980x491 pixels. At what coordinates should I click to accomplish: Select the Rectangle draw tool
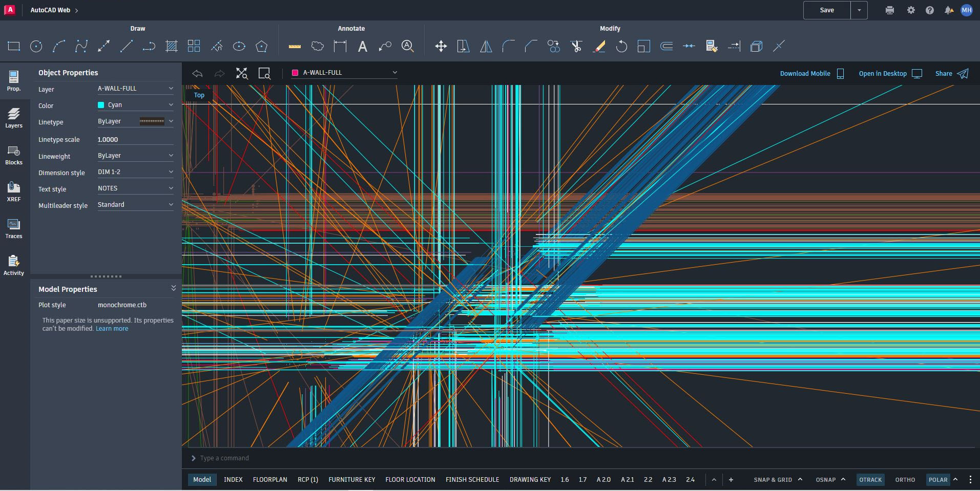(13, 46)
